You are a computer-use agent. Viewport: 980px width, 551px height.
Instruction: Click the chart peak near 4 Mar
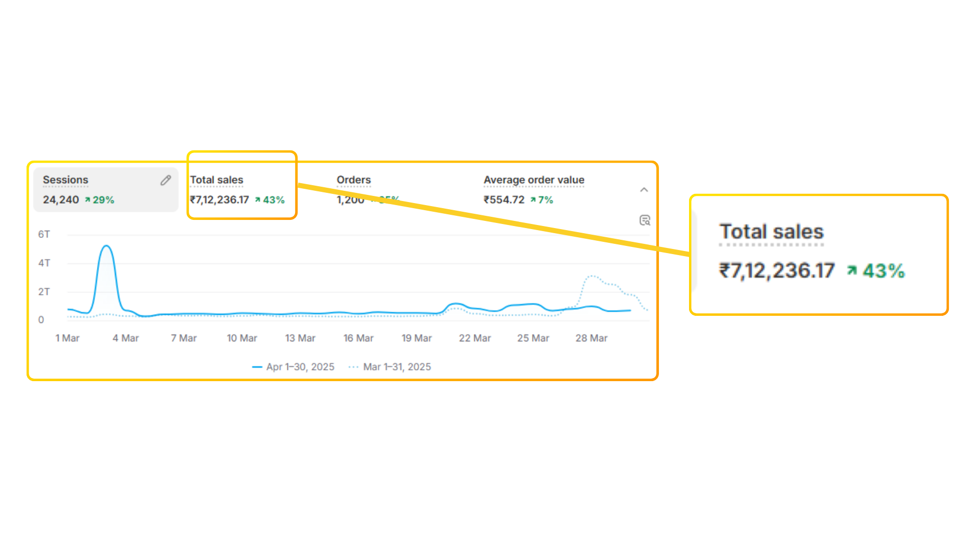click(x=106, y=246)
